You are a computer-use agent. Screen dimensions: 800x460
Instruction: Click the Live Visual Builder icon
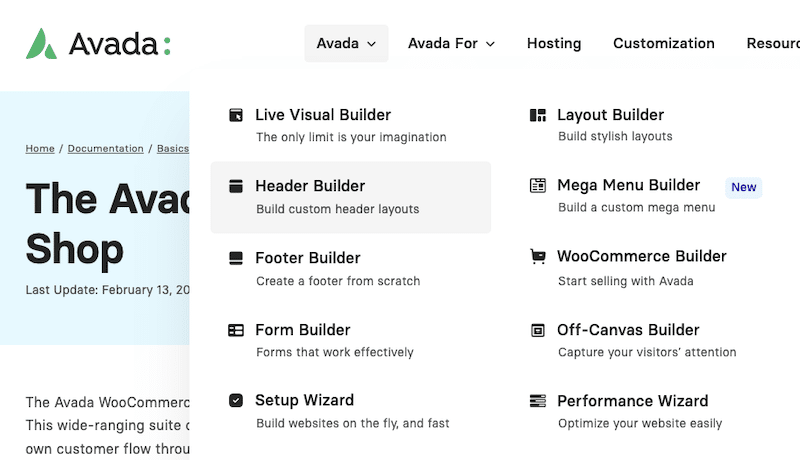tap(236, 115)
